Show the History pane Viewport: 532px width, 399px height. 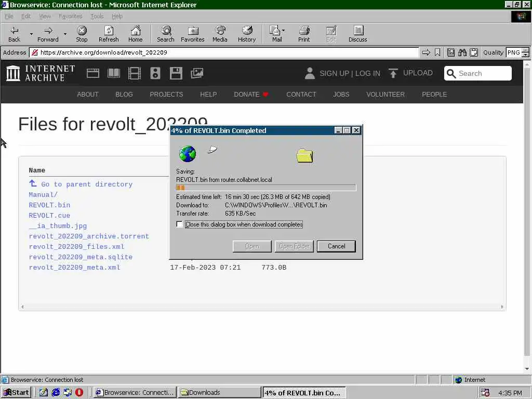click(247, 34)
